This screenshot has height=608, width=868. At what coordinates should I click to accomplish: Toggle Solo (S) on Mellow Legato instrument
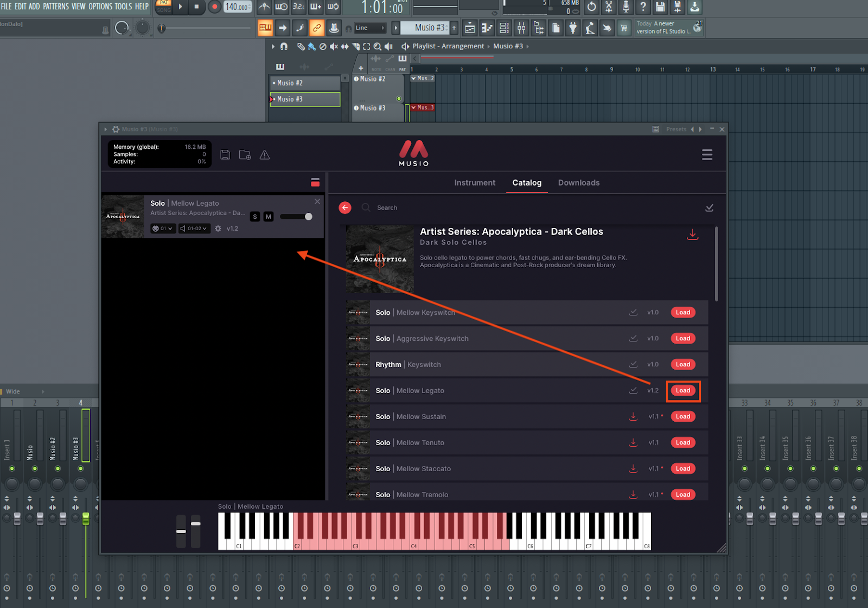255,217
